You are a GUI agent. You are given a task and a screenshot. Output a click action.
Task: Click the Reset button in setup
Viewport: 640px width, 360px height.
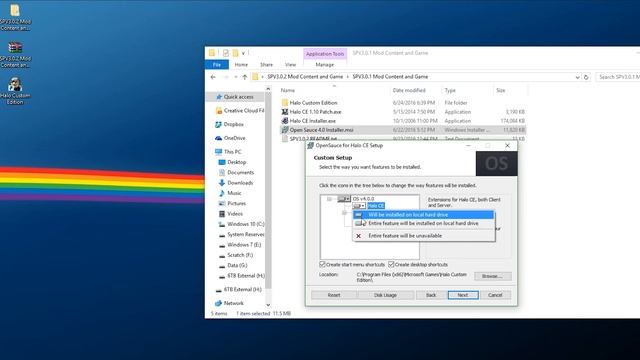[334, 295]
